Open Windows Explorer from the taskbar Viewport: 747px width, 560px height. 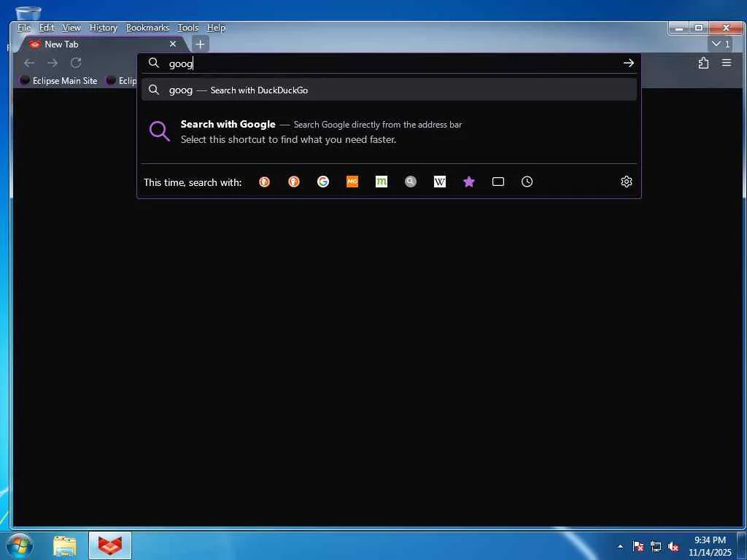[65, 545]
